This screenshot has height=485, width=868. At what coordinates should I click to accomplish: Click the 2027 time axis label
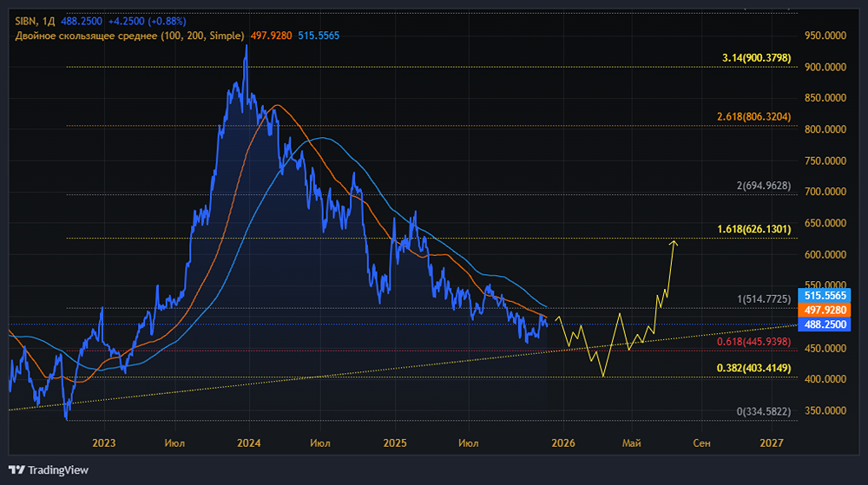[x=772, y=442]
